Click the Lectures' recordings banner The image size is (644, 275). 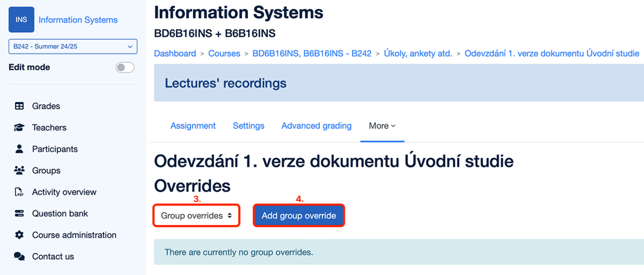399,83
